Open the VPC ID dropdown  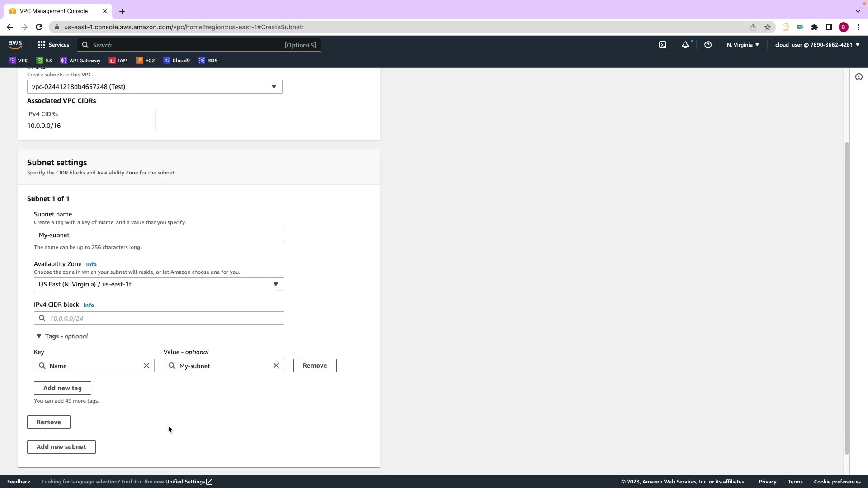pyautogui.click(x=155, y=87)
